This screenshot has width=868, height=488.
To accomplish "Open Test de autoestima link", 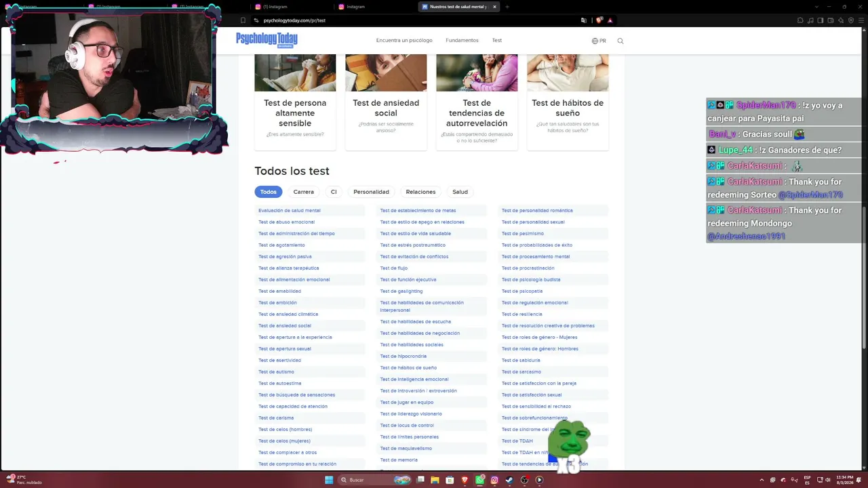I will point(280,384).
